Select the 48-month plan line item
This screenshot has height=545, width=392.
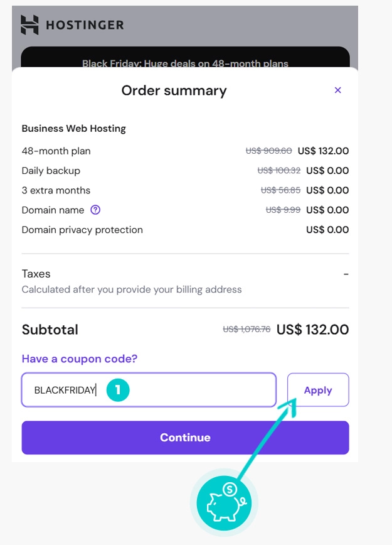pos(56,151)
